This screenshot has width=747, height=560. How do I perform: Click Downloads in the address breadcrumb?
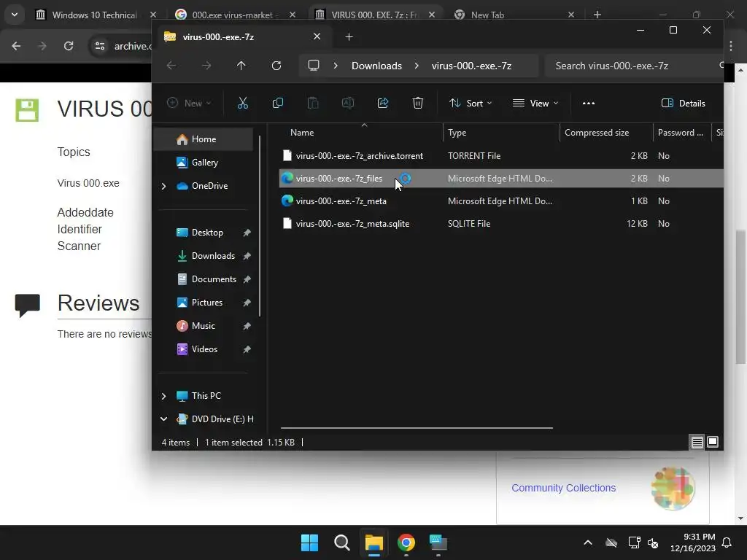376,66
